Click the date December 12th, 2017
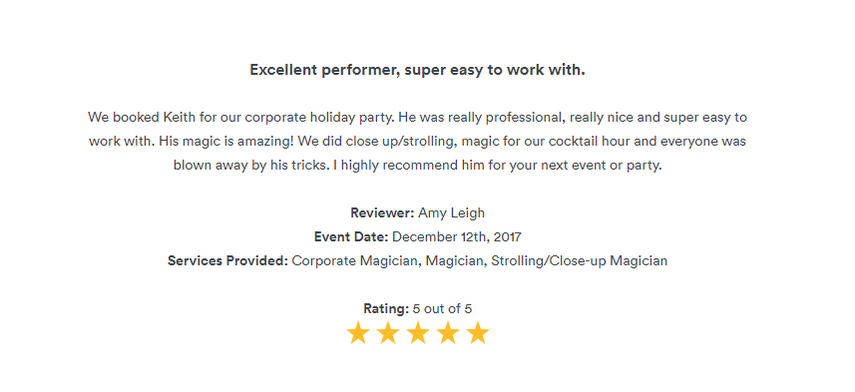The image size is (855, 392). (457, 237)
